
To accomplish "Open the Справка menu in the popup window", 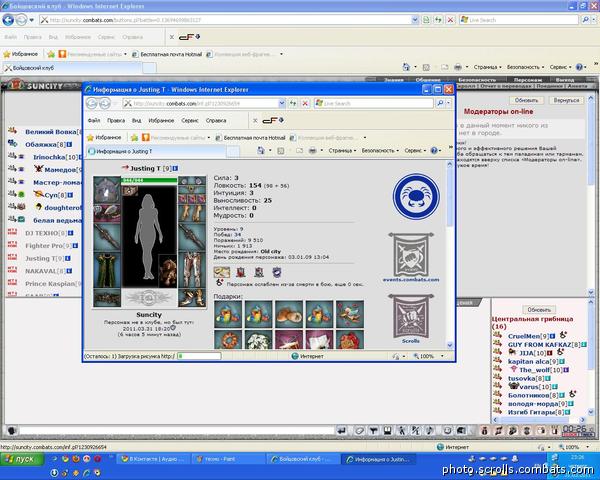I will (x=216, y=120).
